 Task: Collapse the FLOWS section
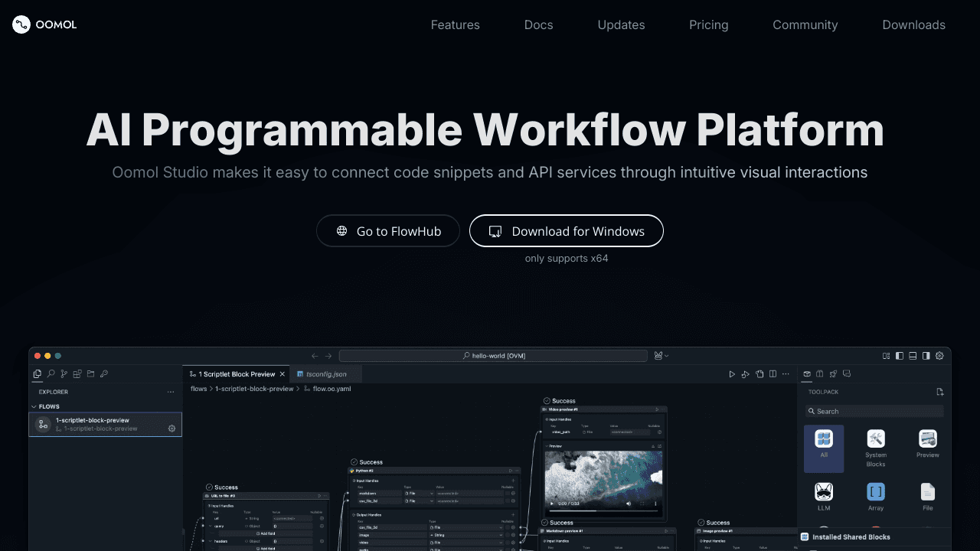click(44, 406)
